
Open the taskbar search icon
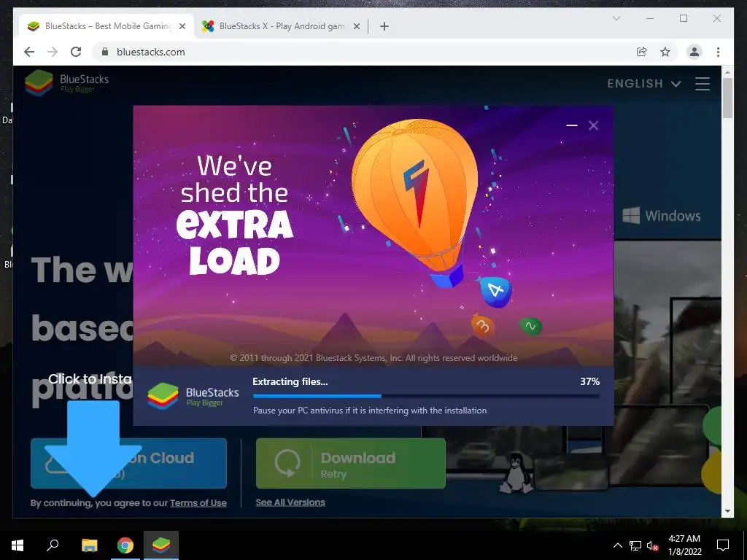click(53, 545)
